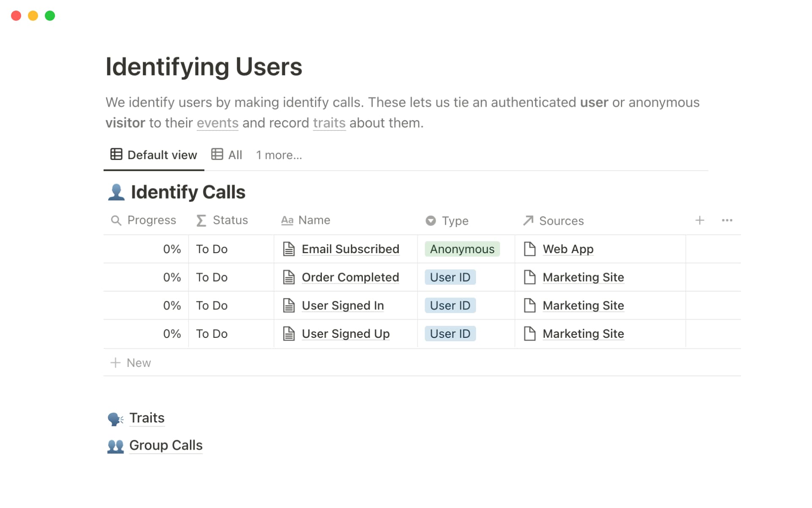Viewport: 812px width, 508px height.
Task: Open the User Signed Up page
Action: click(346, 334)
